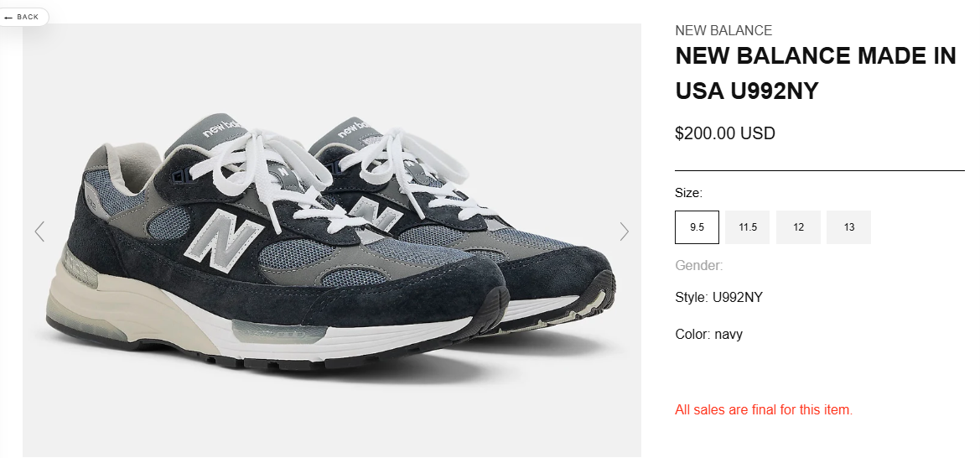Choose size 11.5
The width and height of the screenshot is (980, 458).
coord(748,227)
